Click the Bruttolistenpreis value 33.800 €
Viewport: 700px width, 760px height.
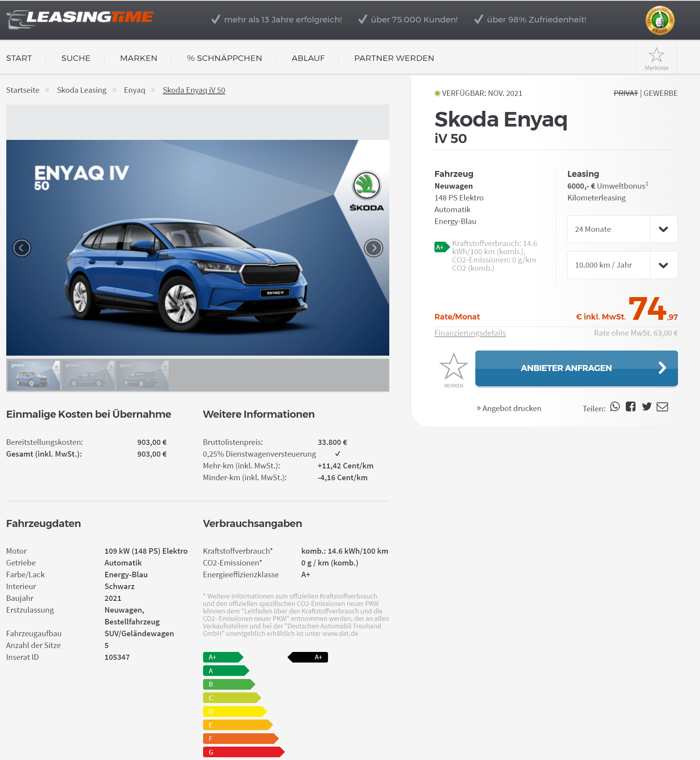[332, 442]
